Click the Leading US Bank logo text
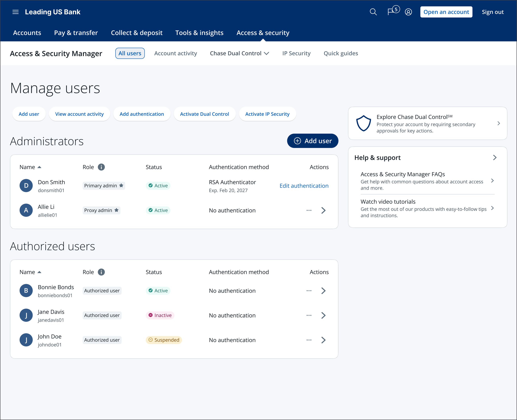This screenshot has width=517, height=420. point(52,12)
